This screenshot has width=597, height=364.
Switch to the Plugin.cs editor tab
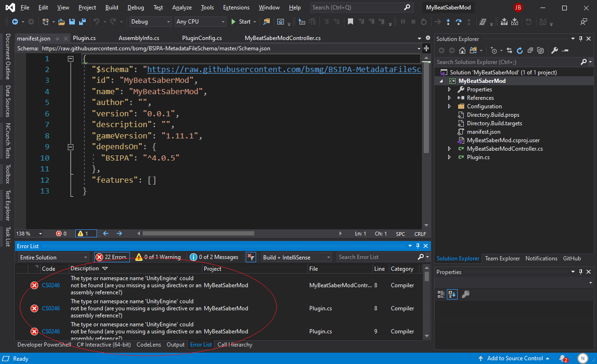pos(84,39)
